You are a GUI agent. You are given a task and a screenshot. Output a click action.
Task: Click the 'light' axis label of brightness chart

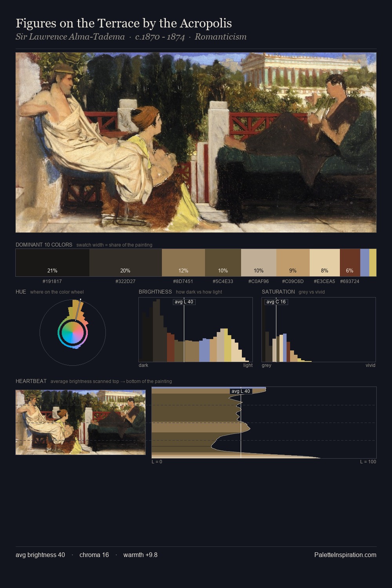(248, 365)
